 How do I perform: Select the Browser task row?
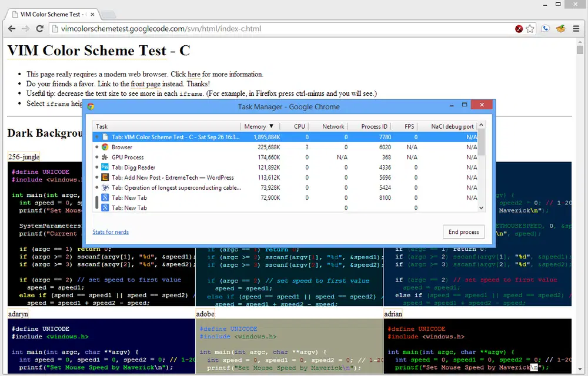point(285,147)
